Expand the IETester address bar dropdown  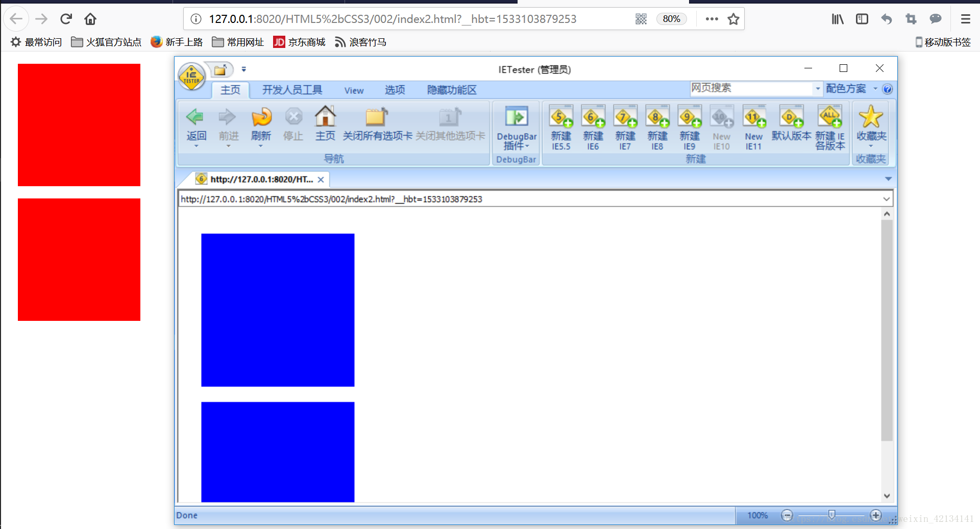(x=887, y=199)
